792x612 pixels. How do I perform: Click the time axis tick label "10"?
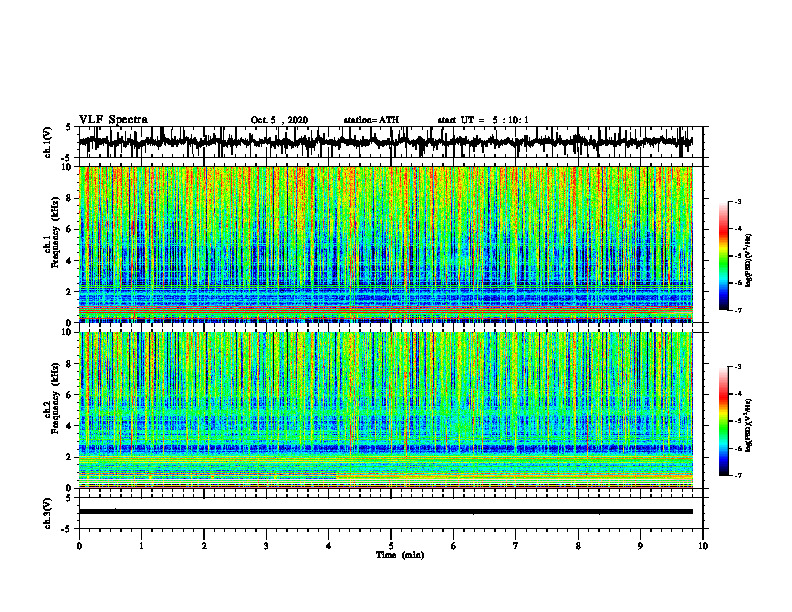tap(703, 546)
